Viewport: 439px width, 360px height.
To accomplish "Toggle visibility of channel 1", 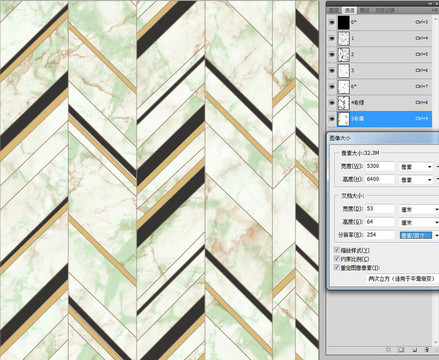I will click(332, 38).
